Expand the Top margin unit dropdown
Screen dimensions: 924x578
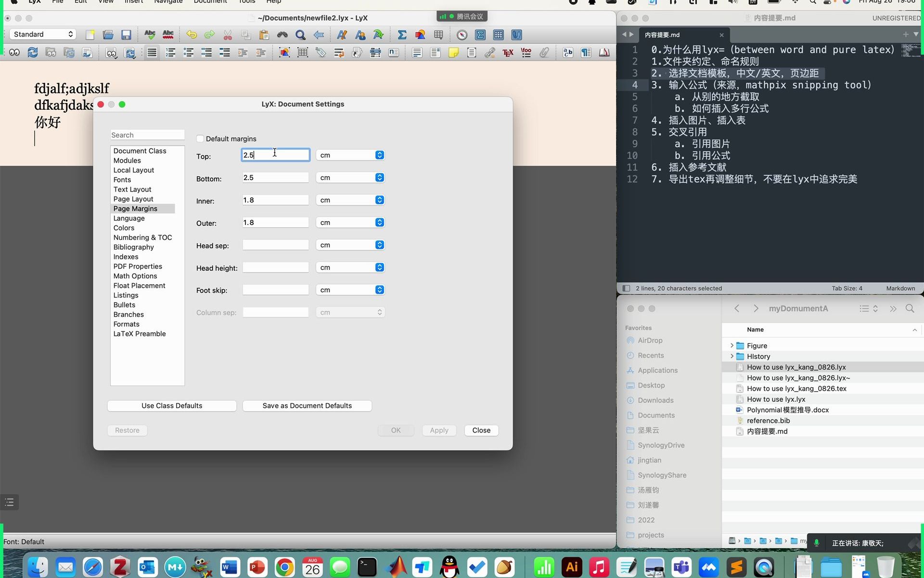coord(379,155)
